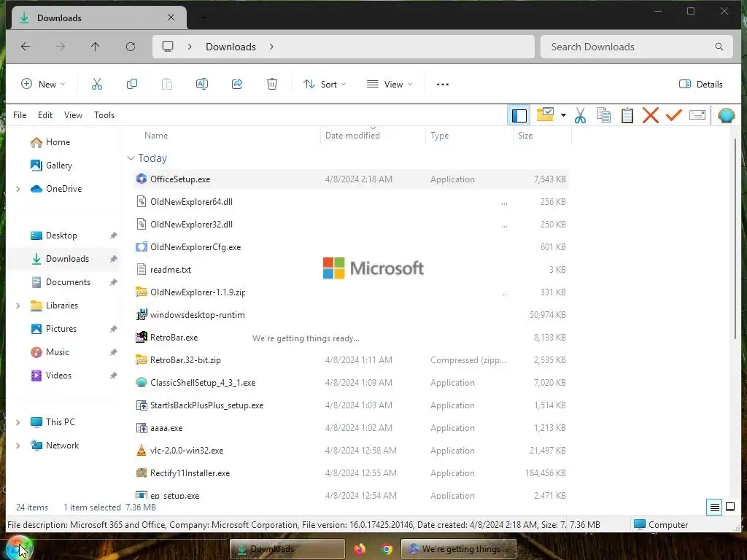
Task: Toggle the Classic Shell navigation pane button
Action: click(x=519, y=115)
